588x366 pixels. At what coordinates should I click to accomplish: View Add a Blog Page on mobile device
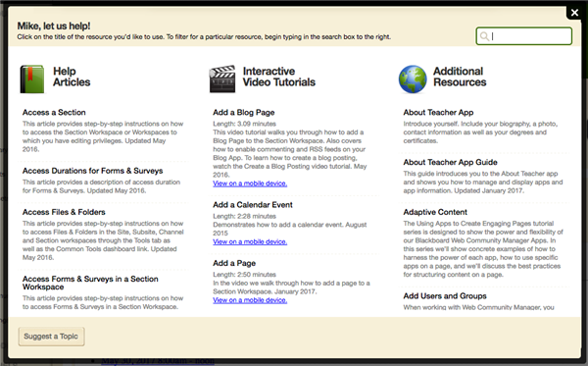(x=250, y=183)
